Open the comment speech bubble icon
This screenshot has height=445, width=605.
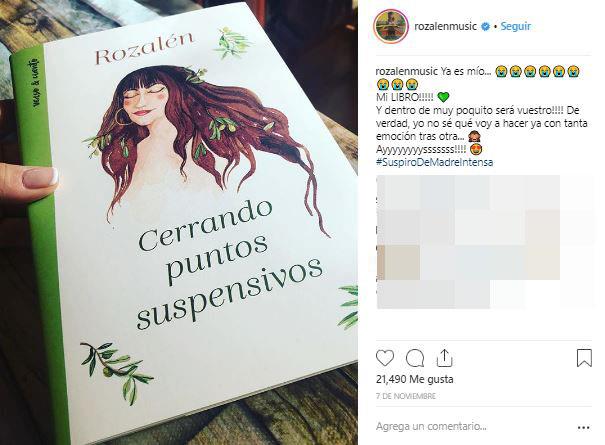click(x=415, y=358)
